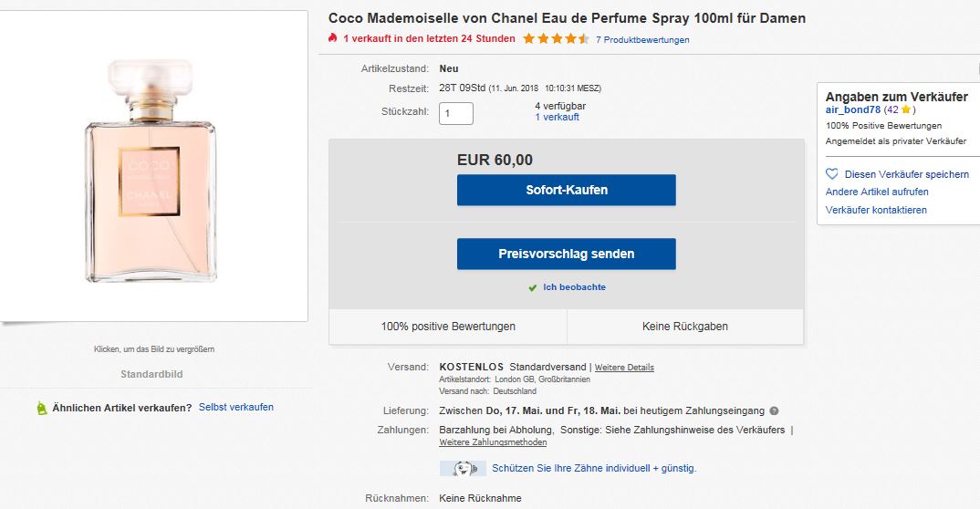Click the green tag selling icon
This screenshot has width=980, height=509.
pos(42,408)
